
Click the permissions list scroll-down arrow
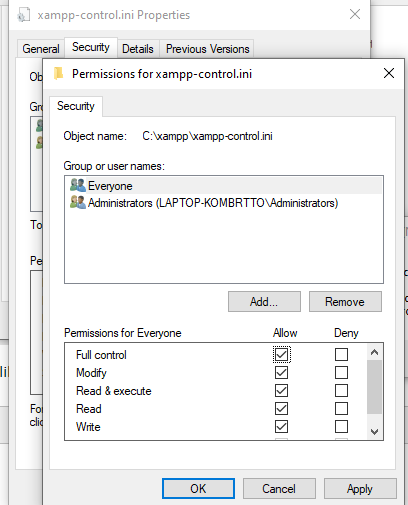pyautogui.click(x=374, y=432)
